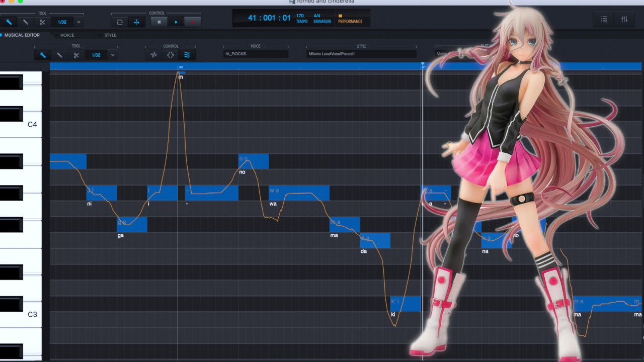Toggle the pitch curve (wavy lines) display
The width and height of the screenshot is (644, 362).
point(187,55)
